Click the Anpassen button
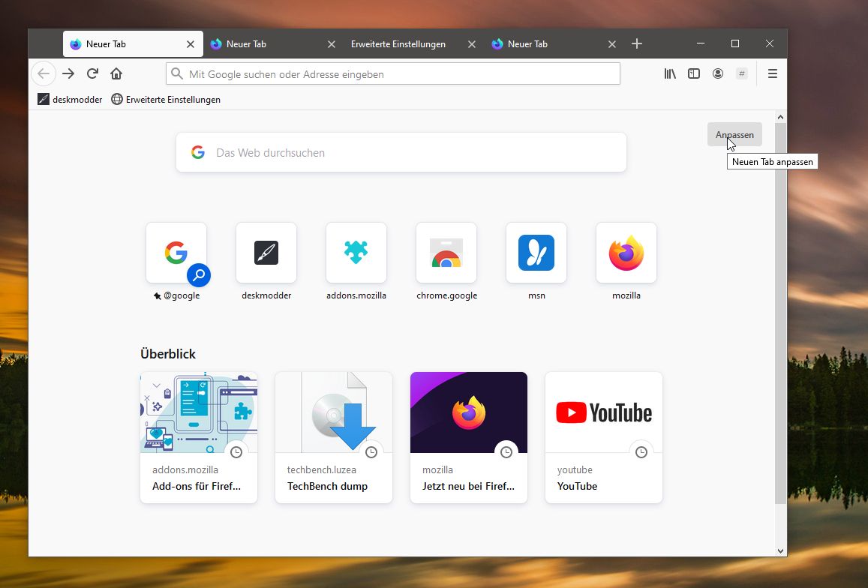 734,134
